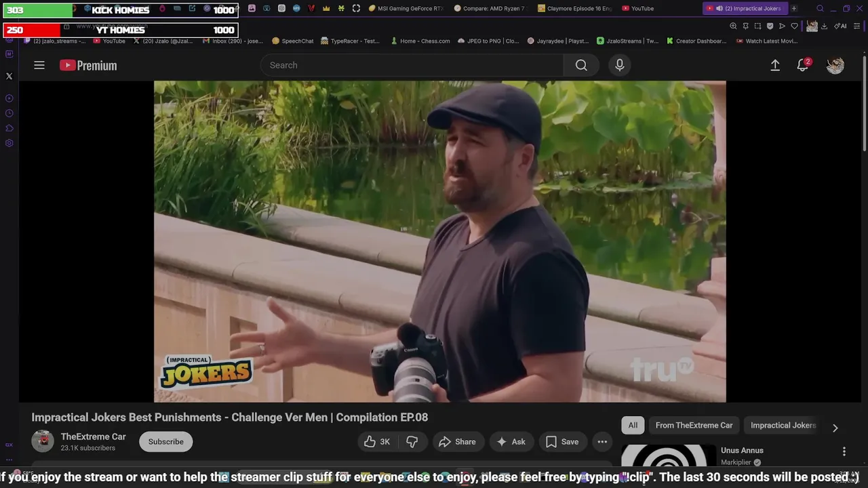
Task: Switch to Compare: AMD Ryzen 7 tab
Action: (490, 8)
